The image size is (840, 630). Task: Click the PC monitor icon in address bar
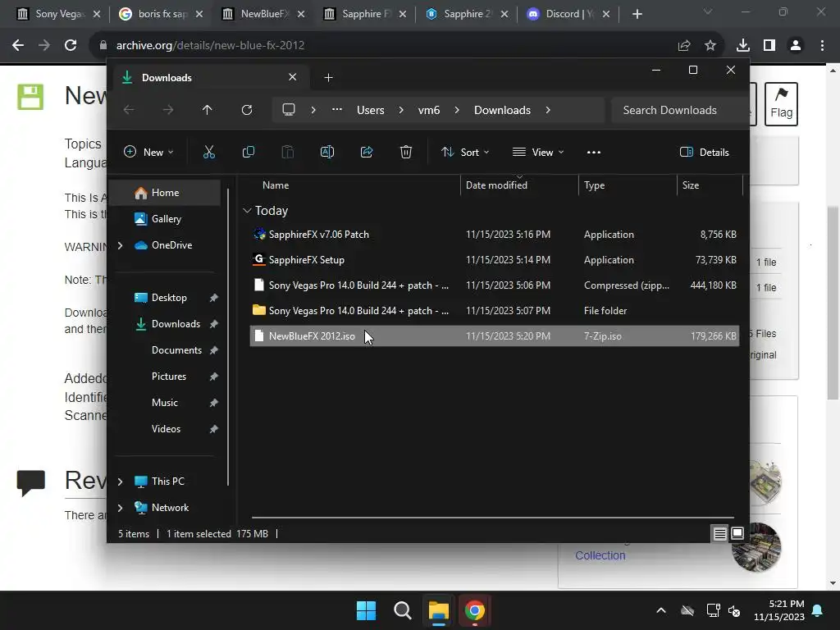(x=289, y=110)
